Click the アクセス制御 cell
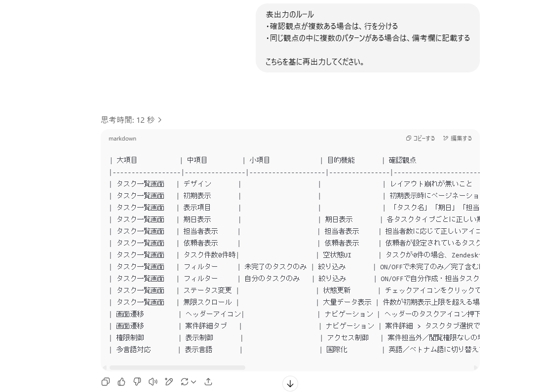The height and width of the screenshot is (392, 540). 347,338
